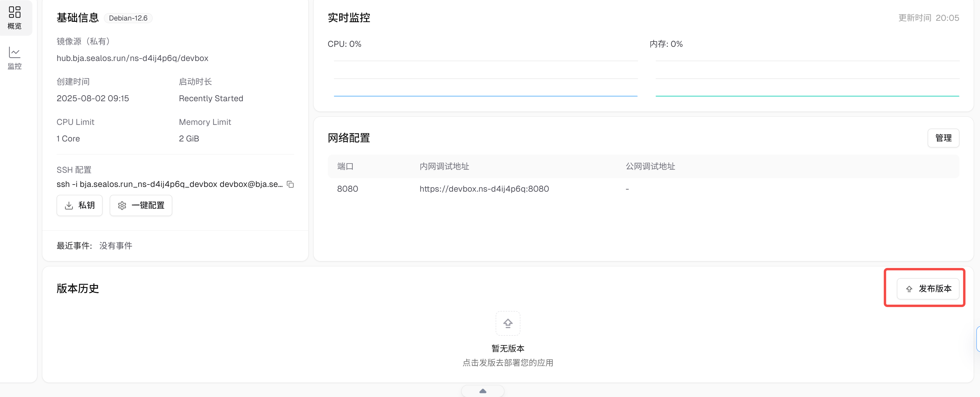Click the gear icon in 一键配置 button
The width and height of the screenshot is (980, 397).
coord(122,206)
